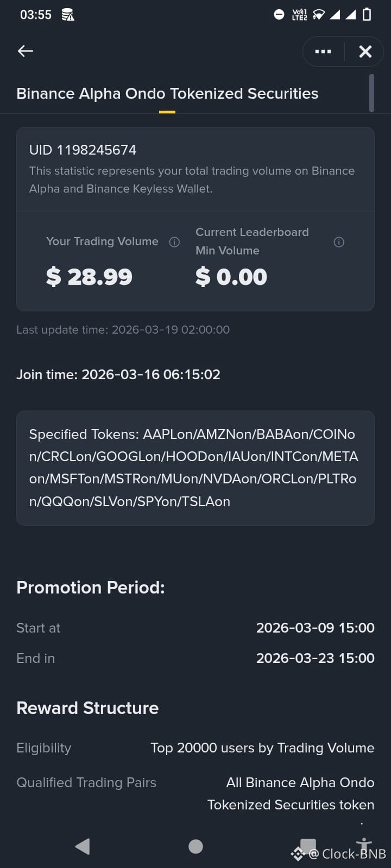Tap the Reward Structure heading
The image size is (391, 868).
tap(87, 708)
